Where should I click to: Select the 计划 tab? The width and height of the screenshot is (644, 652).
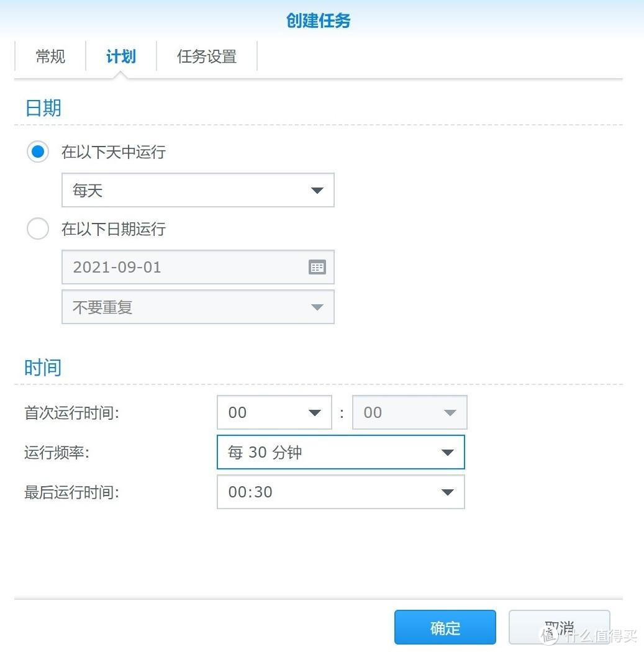tap(120, 57)
